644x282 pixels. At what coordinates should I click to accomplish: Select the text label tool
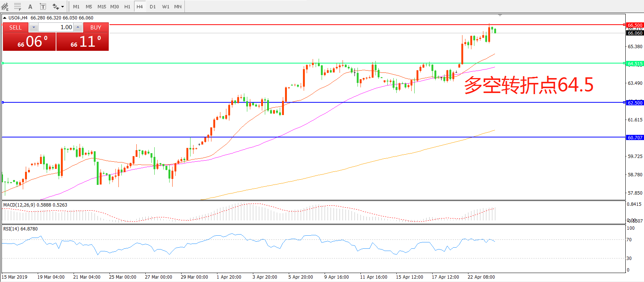coord(43,6)
